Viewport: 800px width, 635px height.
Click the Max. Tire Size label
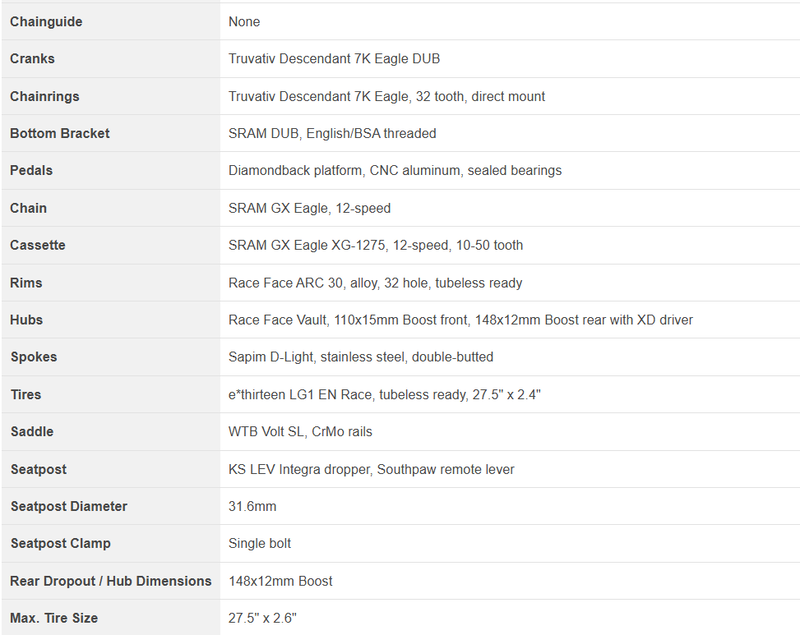pos(54,618)
